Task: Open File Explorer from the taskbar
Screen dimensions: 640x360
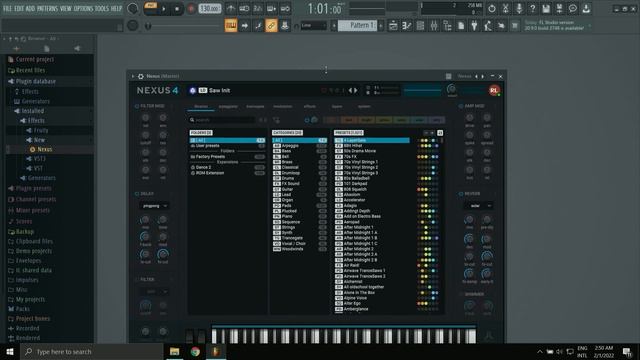Action: [175, 351]
